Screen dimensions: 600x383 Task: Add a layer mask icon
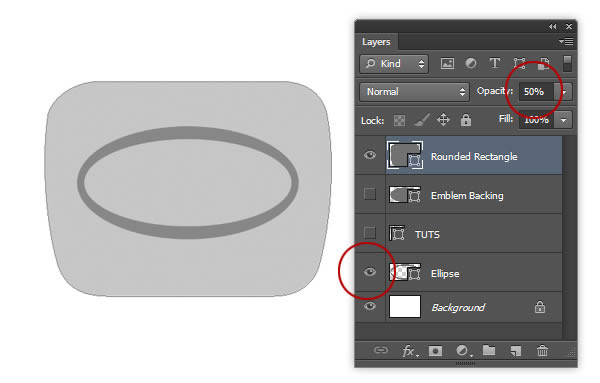point(435,350)
